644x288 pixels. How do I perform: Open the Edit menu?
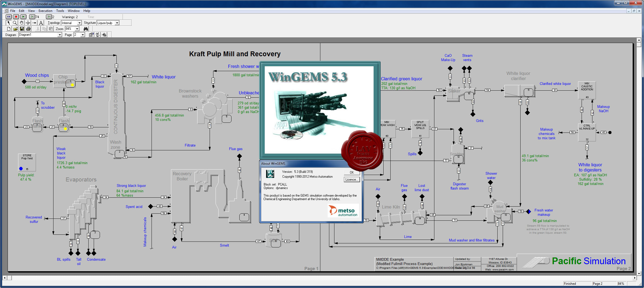[x=22, y=11]
